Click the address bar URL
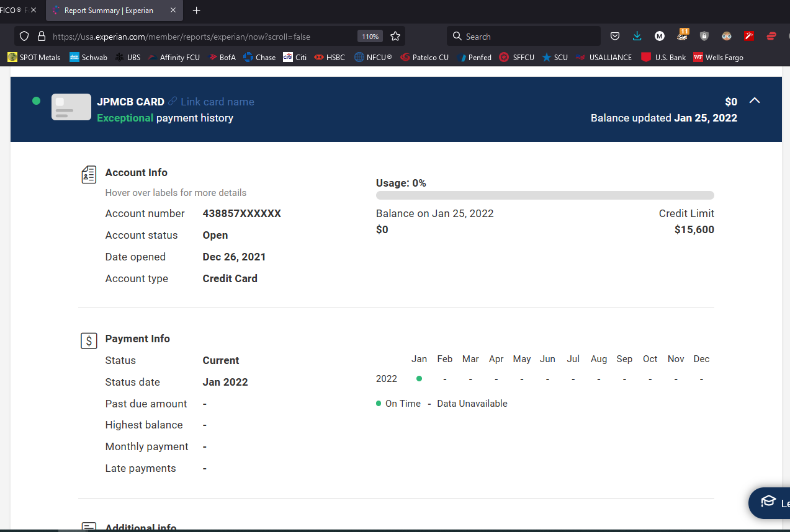This screenshot has height=532, width=790. pyautogui.click(x=181, y=37)
